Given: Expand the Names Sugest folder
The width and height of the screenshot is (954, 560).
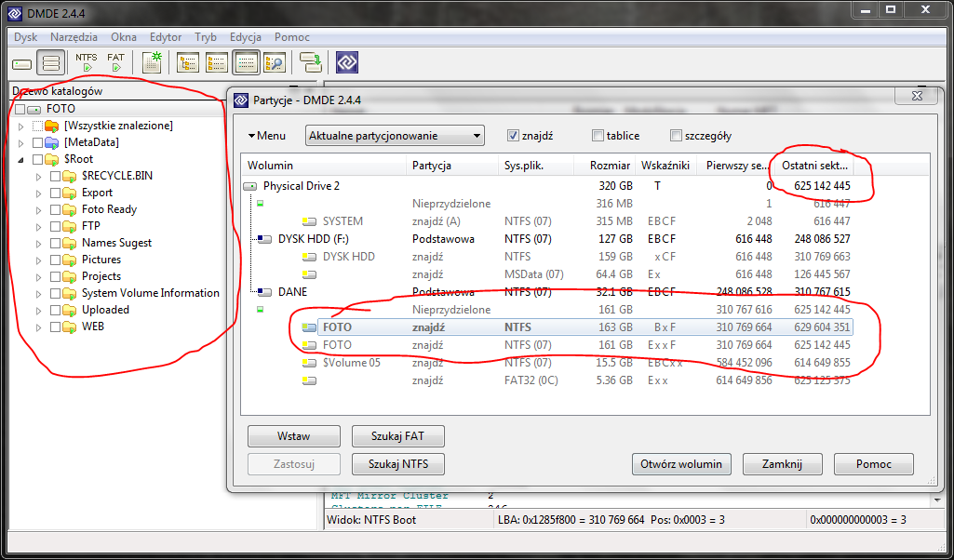Looking at the screenshot, I should click(38, 243).
